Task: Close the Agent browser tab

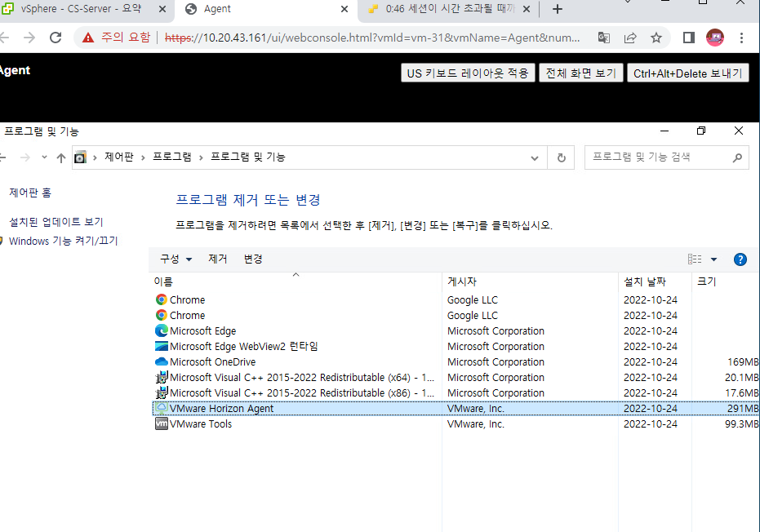Action: point(344,9)
